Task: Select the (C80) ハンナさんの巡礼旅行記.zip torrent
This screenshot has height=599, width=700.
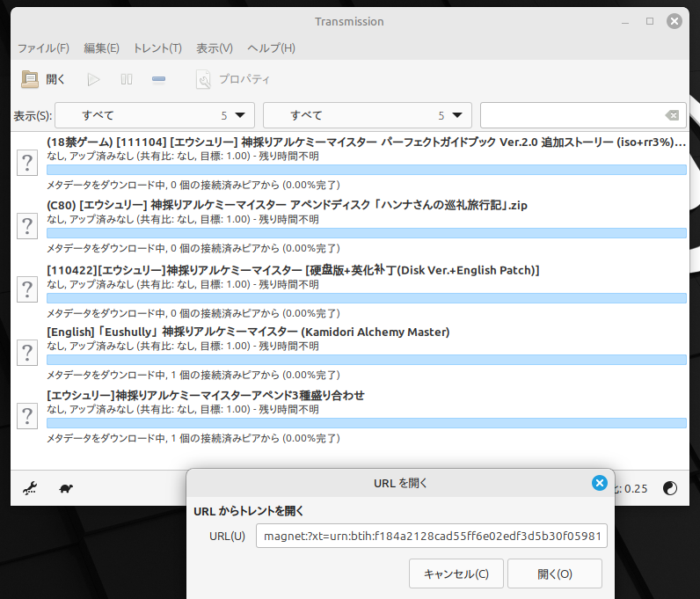Action: coord(287,205)
